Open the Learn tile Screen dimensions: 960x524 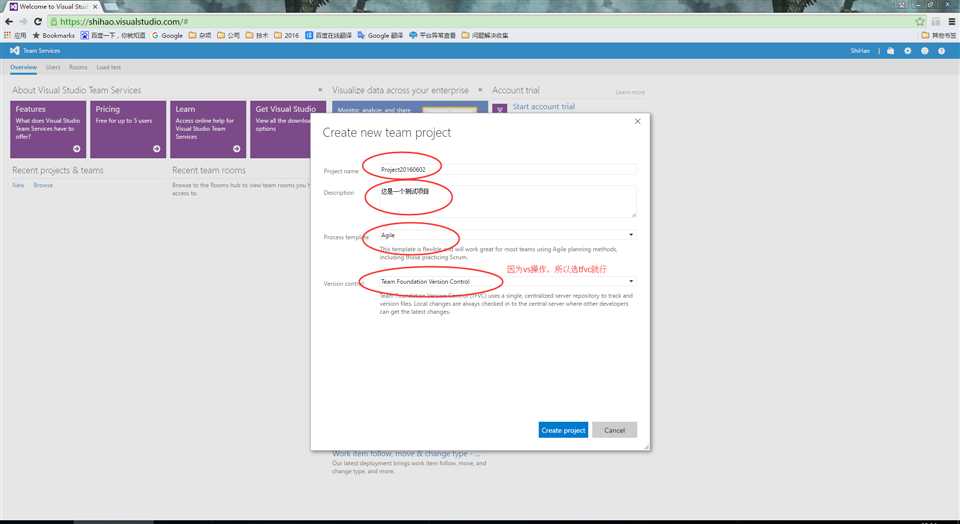[208, 129]
